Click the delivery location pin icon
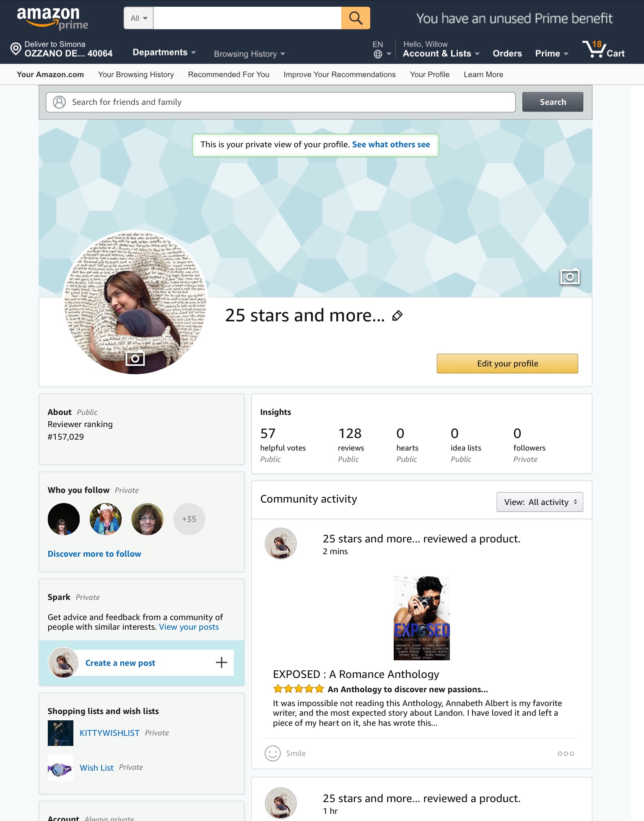 pos(16,49)
